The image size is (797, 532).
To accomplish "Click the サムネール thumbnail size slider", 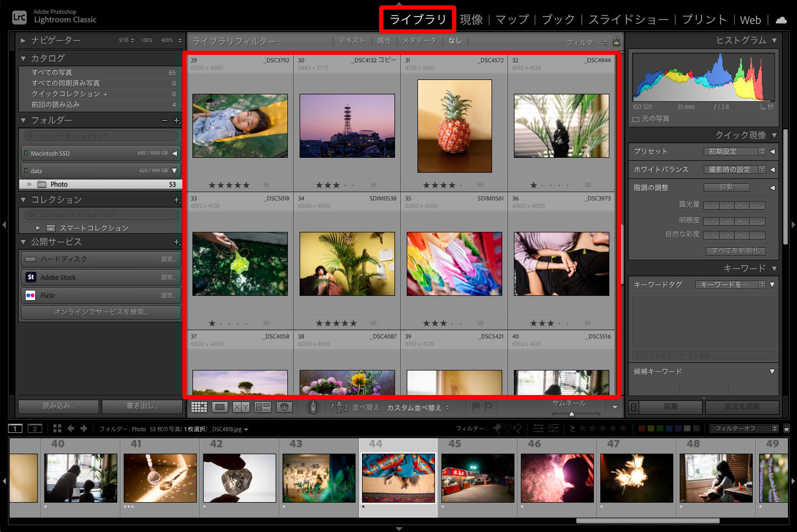I will point(571,414).
